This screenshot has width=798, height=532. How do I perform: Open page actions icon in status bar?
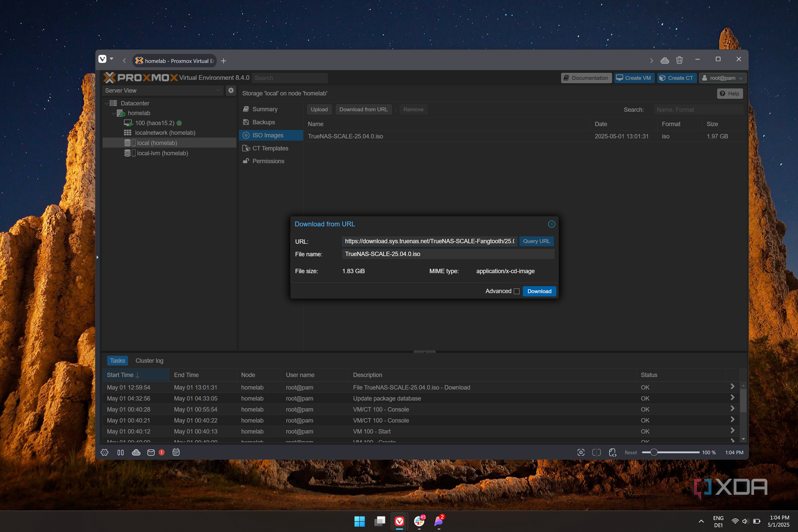click(613, 452)
